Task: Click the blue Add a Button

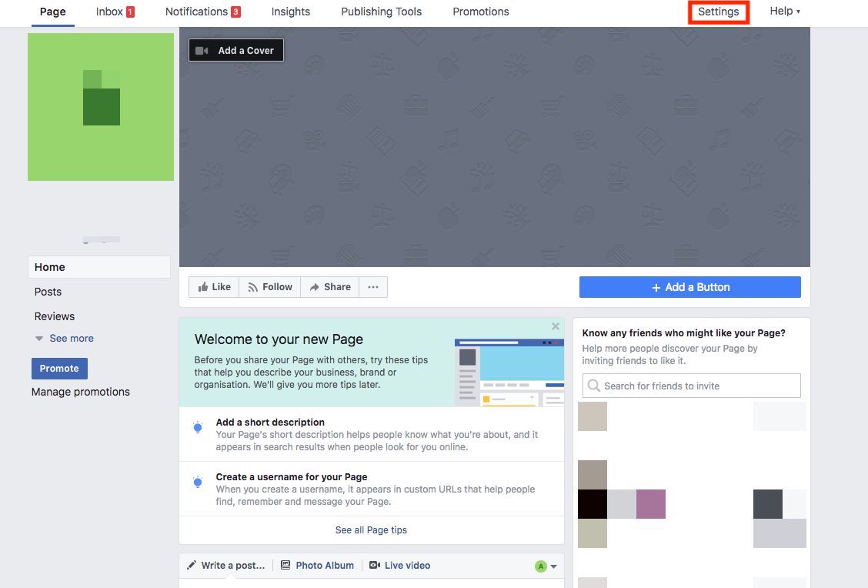Action: [689, 286]
